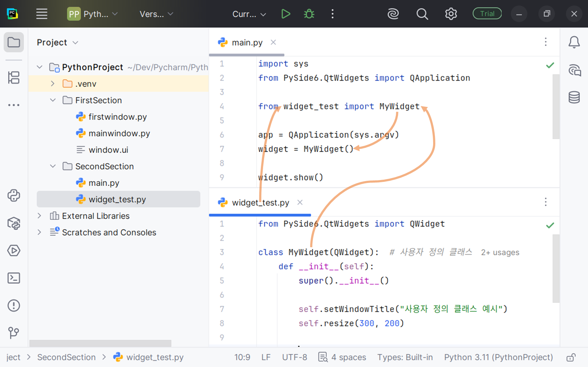Open Git version control tool window
This screenshot has height=367, width=588.
pos(14,333)
